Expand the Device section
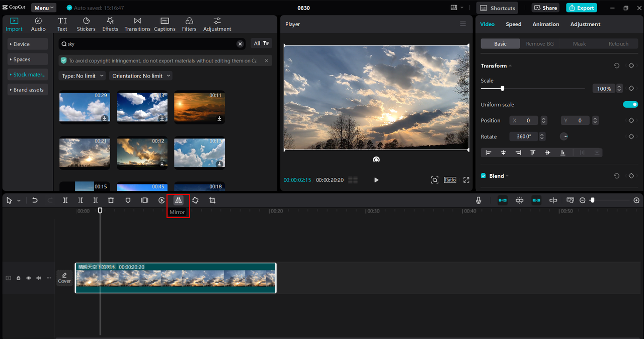The image size is (644, 339). (x=28, y=44)
